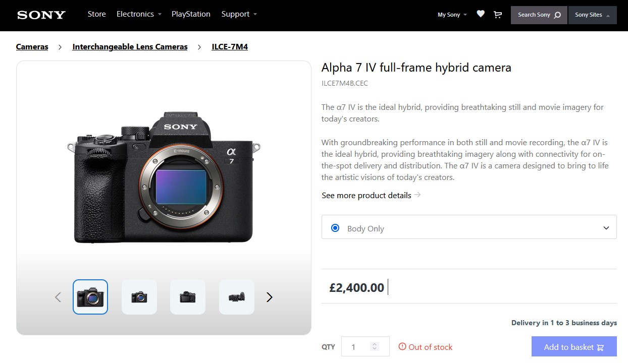Select the second camera thumbnail
628x364 pixels.
pos(139,297)
